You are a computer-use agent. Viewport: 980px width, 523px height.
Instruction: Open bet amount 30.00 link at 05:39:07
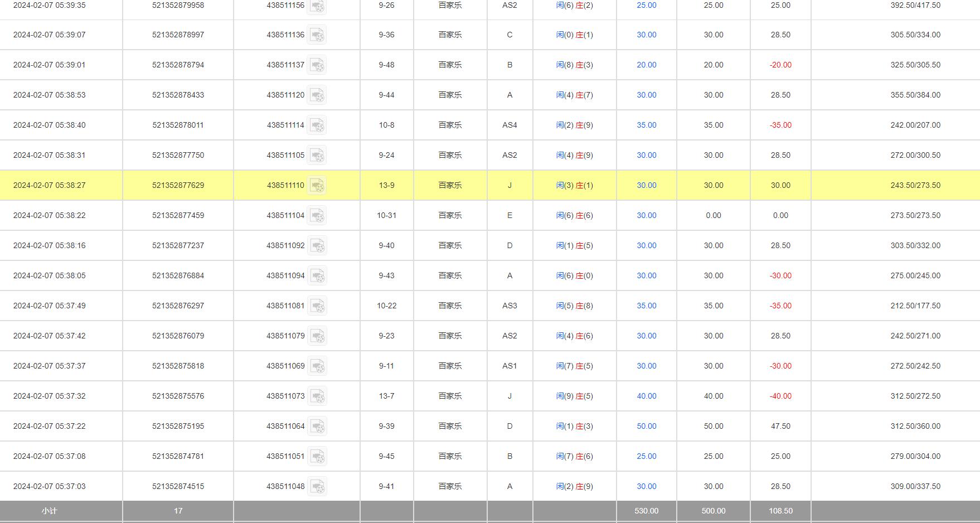tap(647, 35)
